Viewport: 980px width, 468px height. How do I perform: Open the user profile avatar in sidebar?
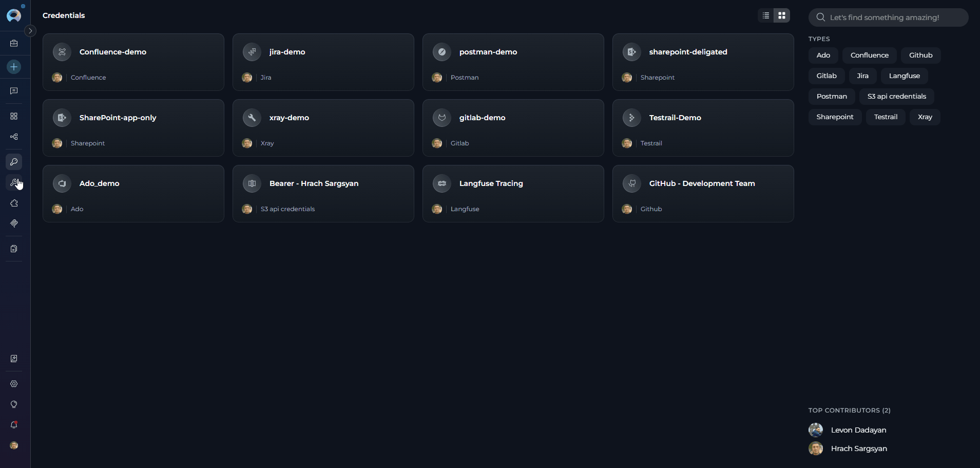14,445
